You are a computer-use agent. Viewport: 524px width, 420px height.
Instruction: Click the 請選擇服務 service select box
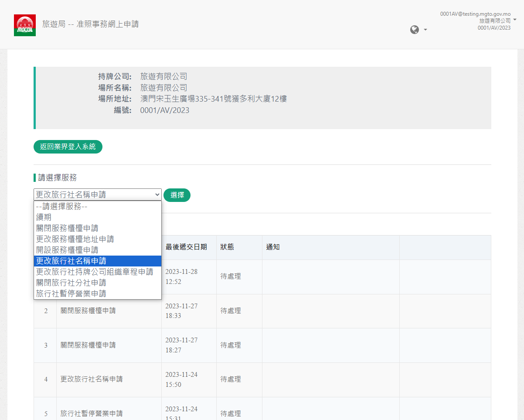pyautogui.click(x=97, y=195)
